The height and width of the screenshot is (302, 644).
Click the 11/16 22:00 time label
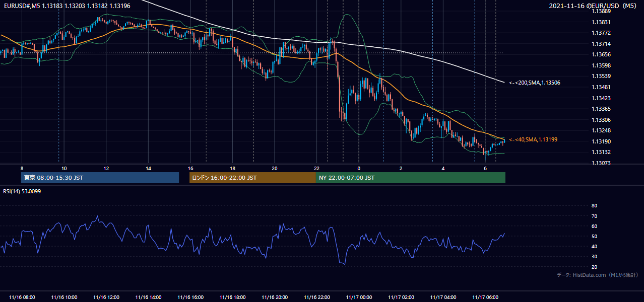pos(316,297)
